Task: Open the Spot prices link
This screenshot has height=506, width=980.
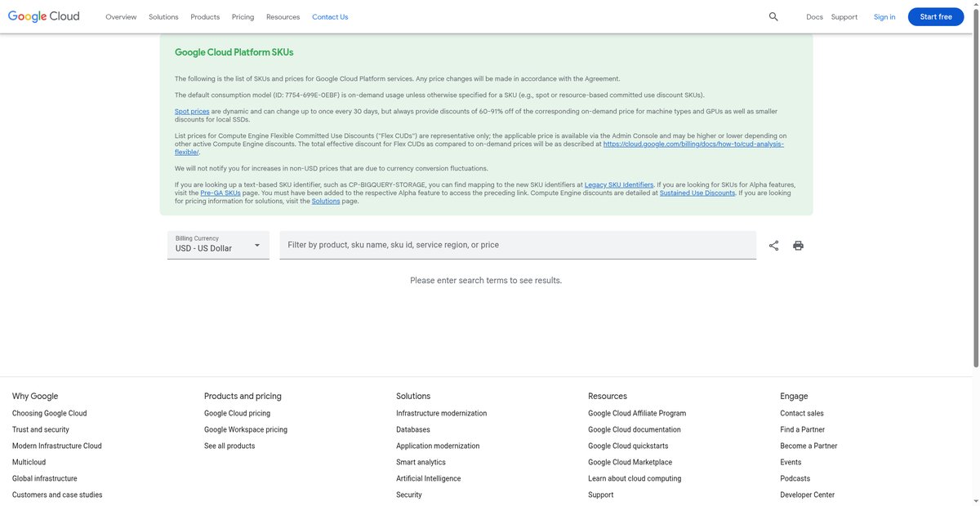Action: (x=192, y=111)
